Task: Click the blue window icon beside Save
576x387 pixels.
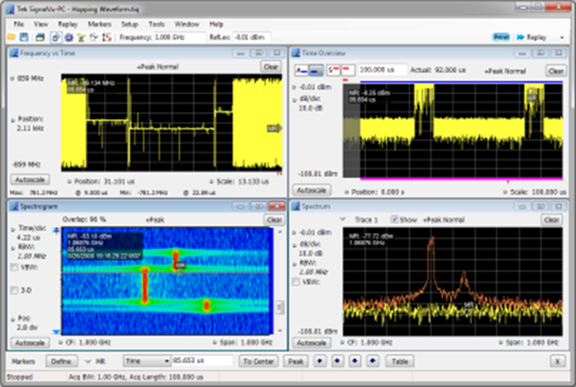Action: (x=40, y=37)
